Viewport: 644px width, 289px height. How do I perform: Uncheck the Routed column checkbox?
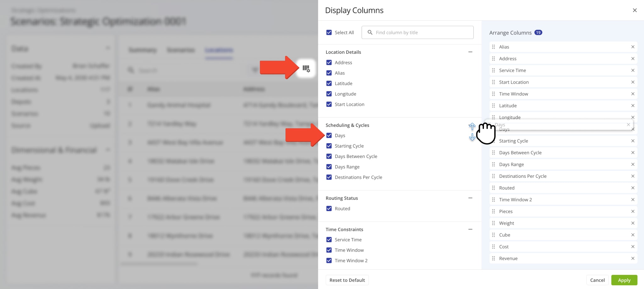[x=329, y=209]
